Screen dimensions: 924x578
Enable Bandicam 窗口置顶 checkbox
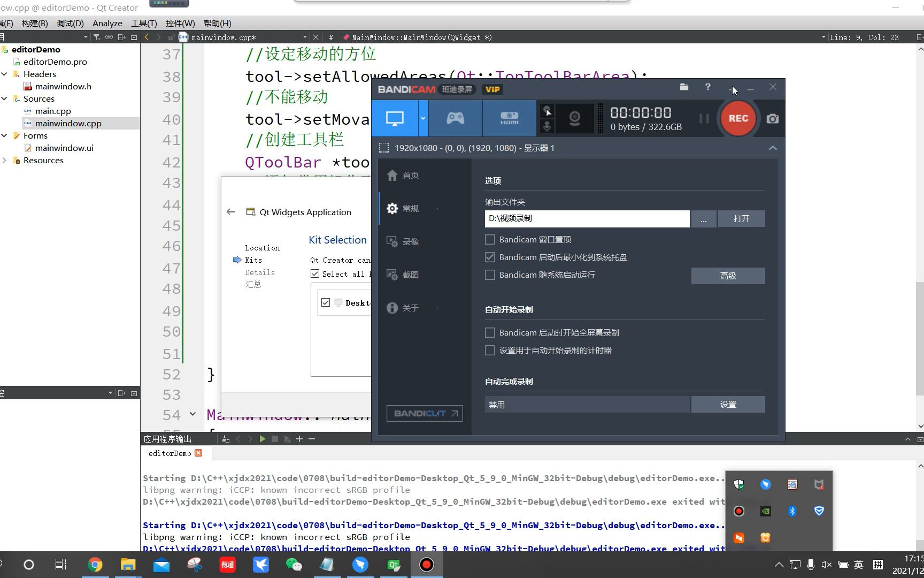pyautogui.click(x=490, y=239)
